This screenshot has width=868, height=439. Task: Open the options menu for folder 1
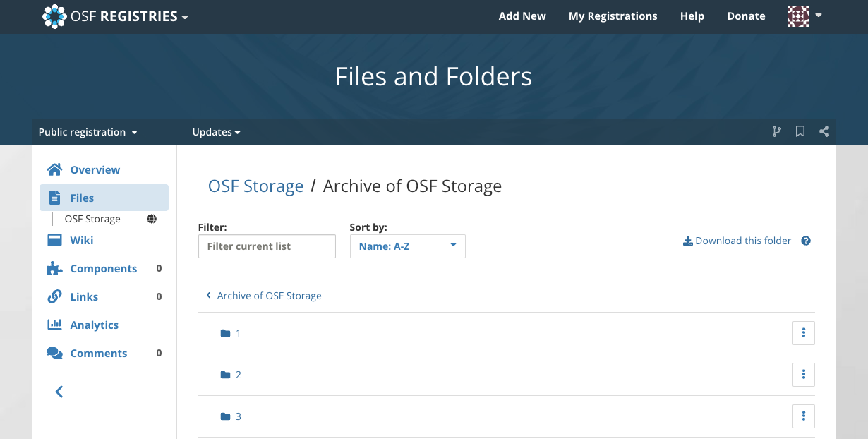[x=804, y=333]
